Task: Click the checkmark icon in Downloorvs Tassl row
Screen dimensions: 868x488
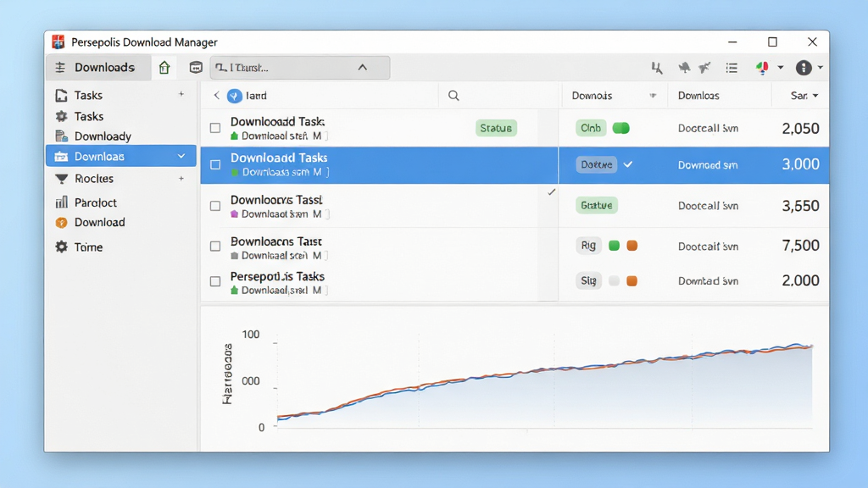Action: click(x=551, y=192)
